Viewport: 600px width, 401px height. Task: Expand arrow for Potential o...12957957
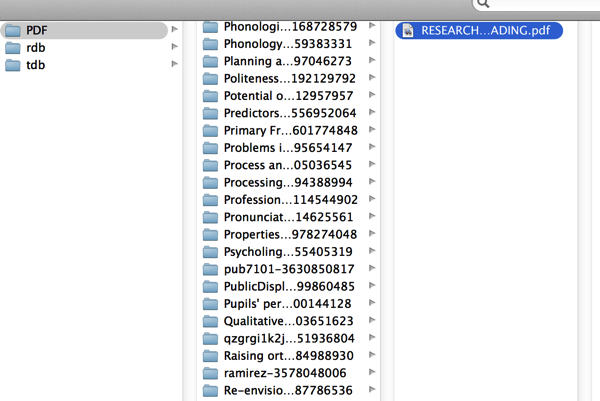[372, 95]
